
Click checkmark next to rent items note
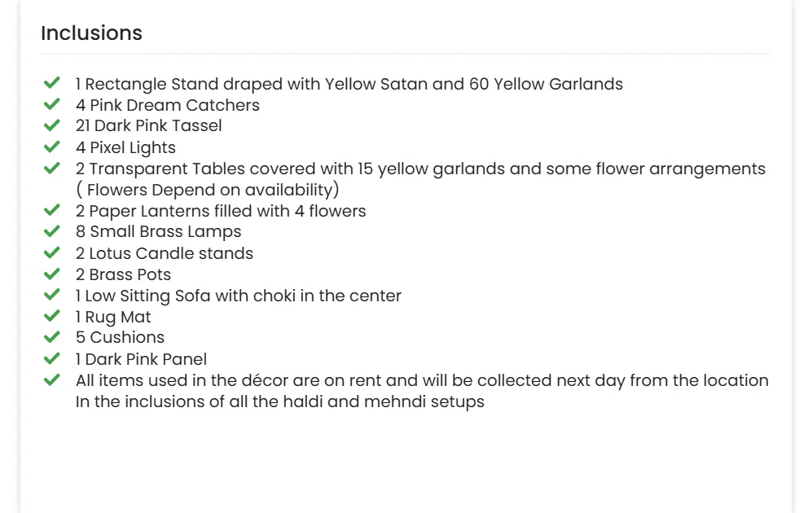click(52, 379)
